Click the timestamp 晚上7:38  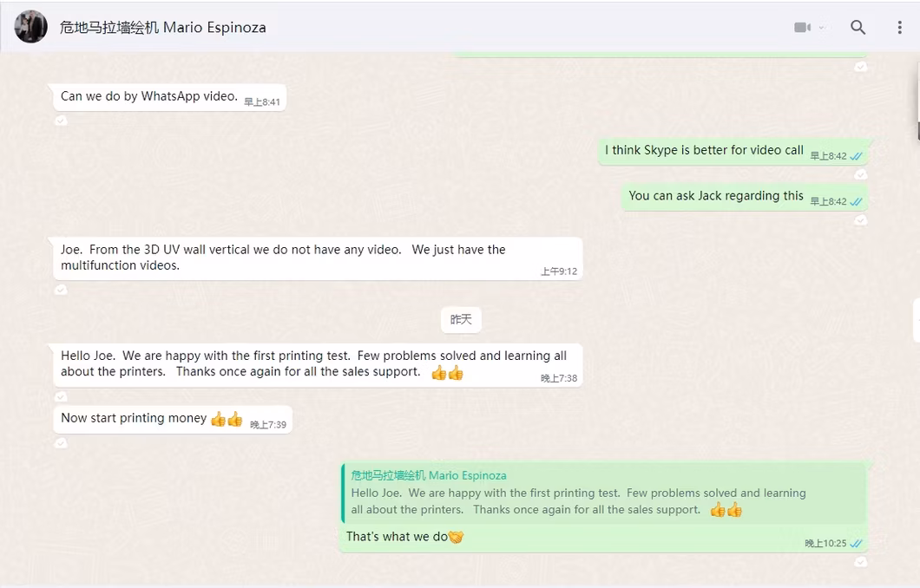(x=559, y=379)
